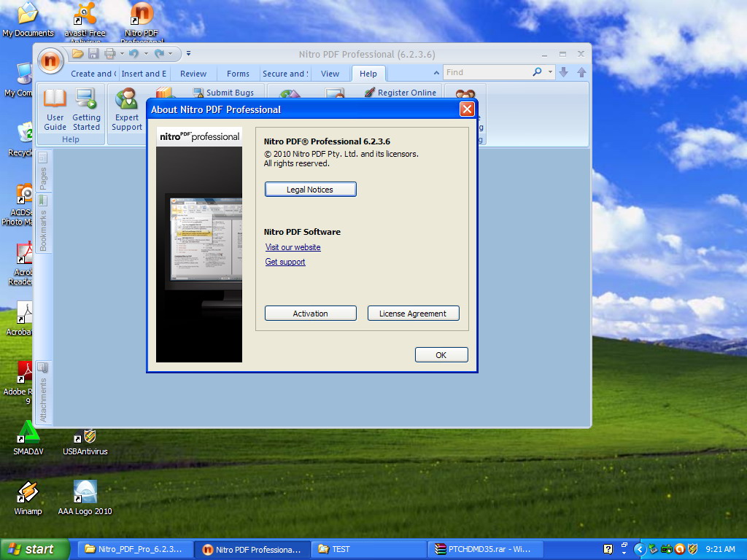Open the redo history dropdown arrow
This screenshot has width=747, height=560.
tap(171, 54)
